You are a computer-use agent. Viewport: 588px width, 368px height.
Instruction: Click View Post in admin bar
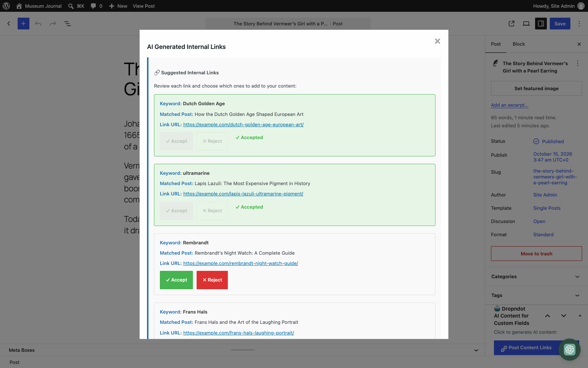coord(144,6)
